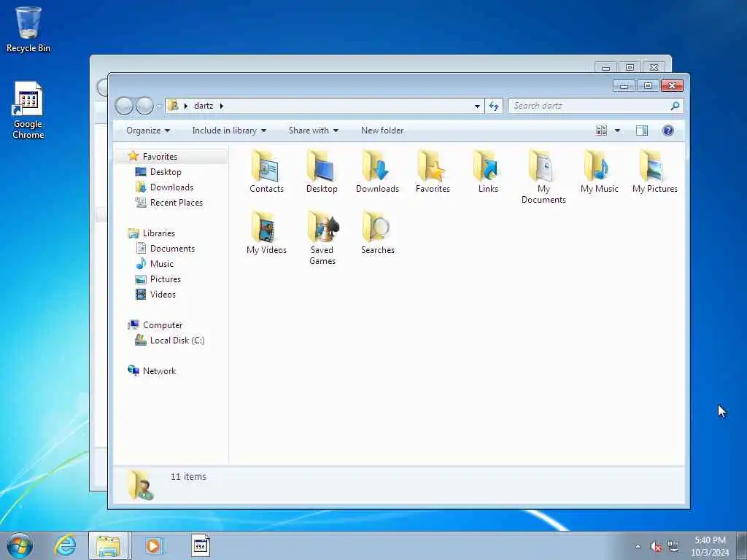Click the network tray icon
This screenshot has width=747, height=560.
673,546
